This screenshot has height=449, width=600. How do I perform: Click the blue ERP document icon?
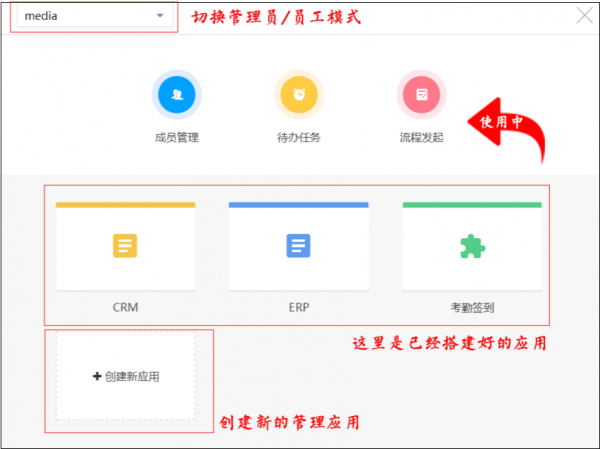[298, 246]
